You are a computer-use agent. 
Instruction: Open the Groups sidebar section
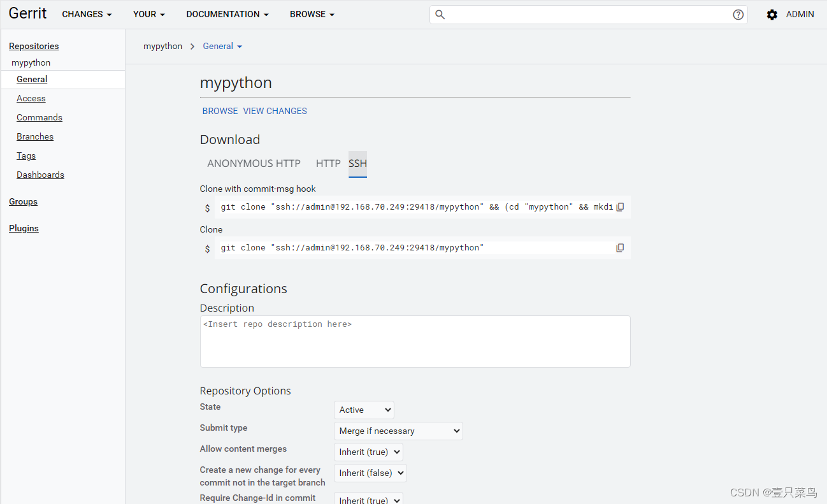(x=23, y=201)
